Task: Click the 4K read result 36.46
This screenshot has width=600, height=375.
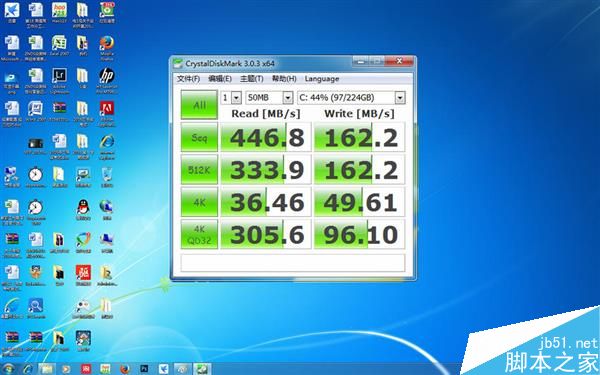Action: point(266,202)
